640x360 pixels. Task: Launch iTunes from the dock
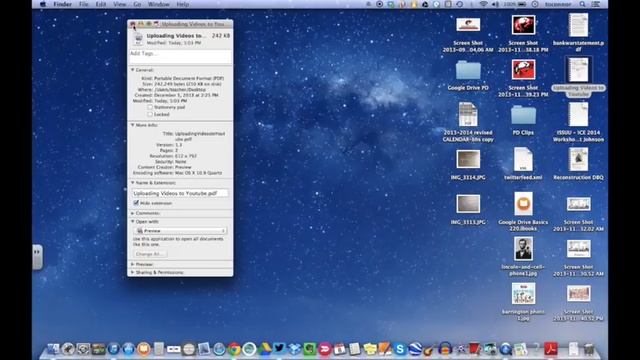(113, 349)
